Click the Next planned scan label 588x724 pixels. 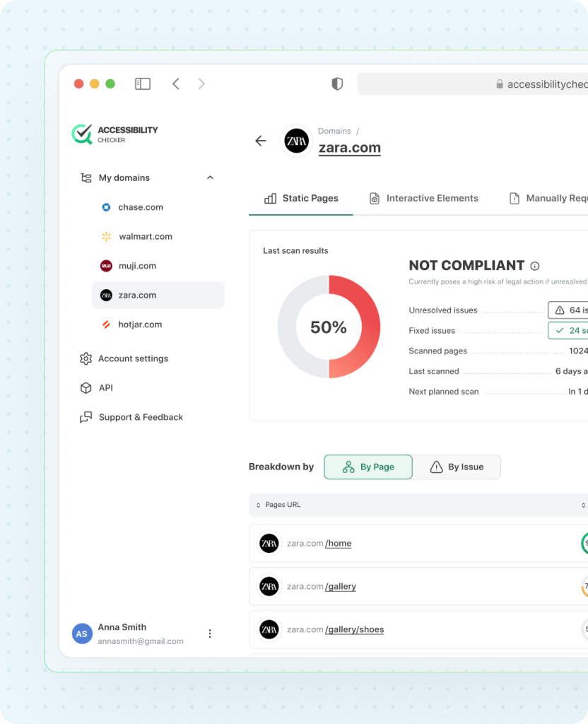click(x=444, y=392)
